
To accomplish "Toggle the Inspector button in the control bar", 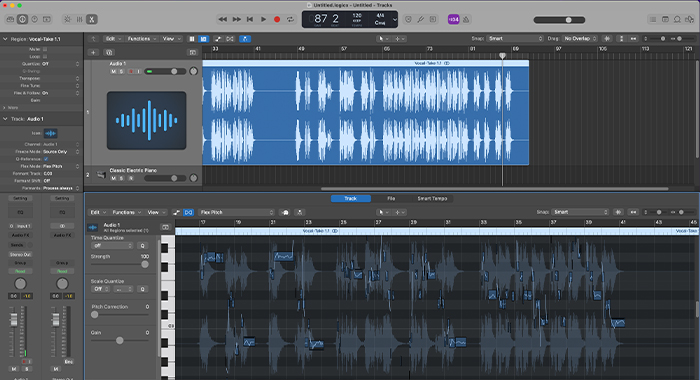I will pos(22,19).
